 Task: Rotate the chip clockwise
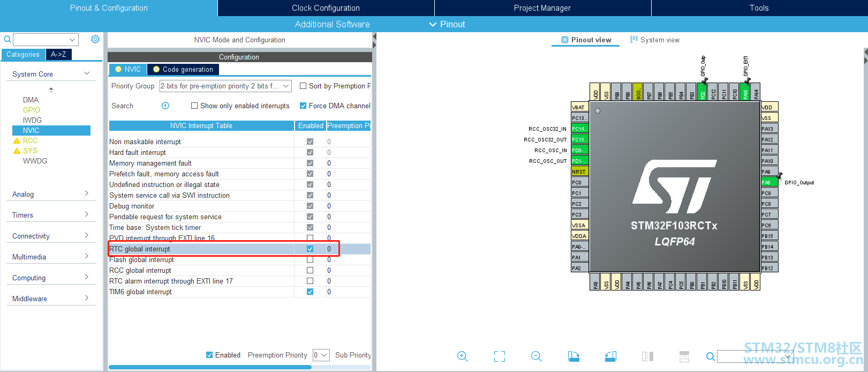coord(573,356)
